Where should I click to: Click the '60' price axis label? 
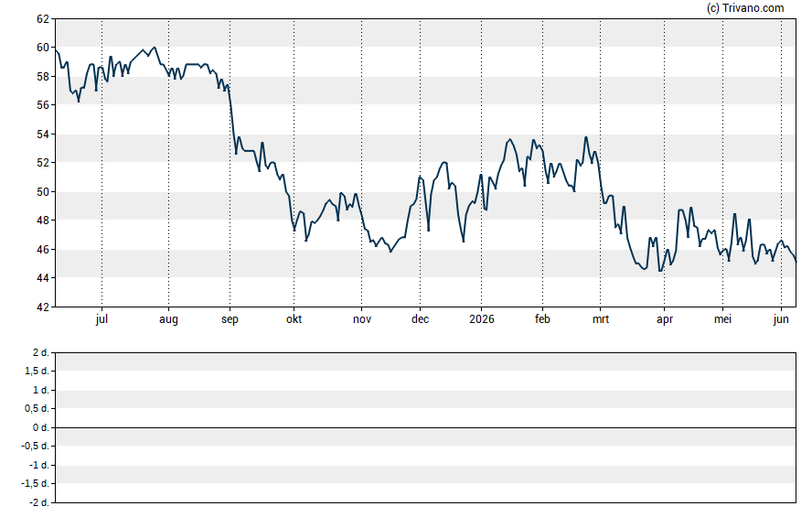43,48
